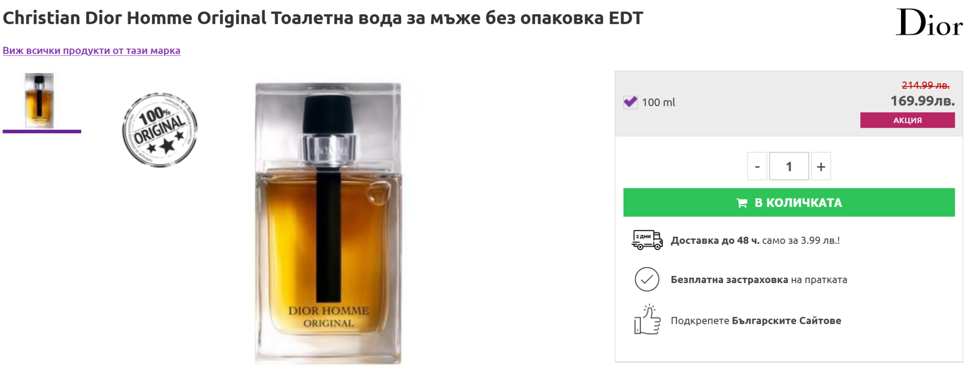Click the circled checkmark insurance icon
Viewport: 980px width, 374px height.
click(x=647, y=279)
